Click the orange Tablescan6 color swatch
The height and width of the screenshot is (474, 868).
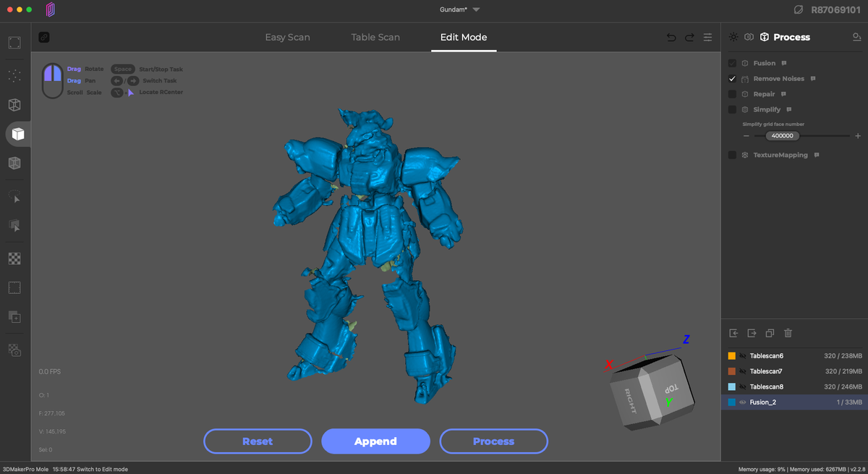point(732,356)
